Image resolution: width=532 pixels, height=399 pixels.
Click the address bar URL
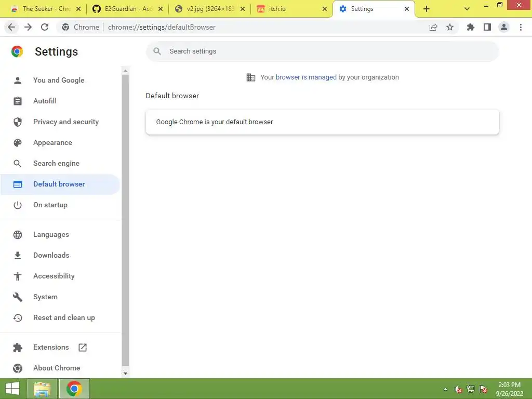(x=162, y=27)
